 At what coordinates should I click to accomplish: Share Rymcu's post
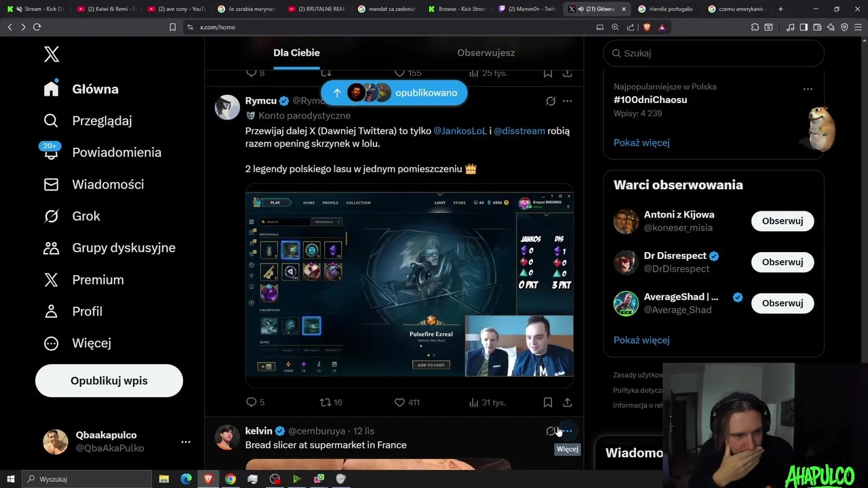click(x=568, y=402)
